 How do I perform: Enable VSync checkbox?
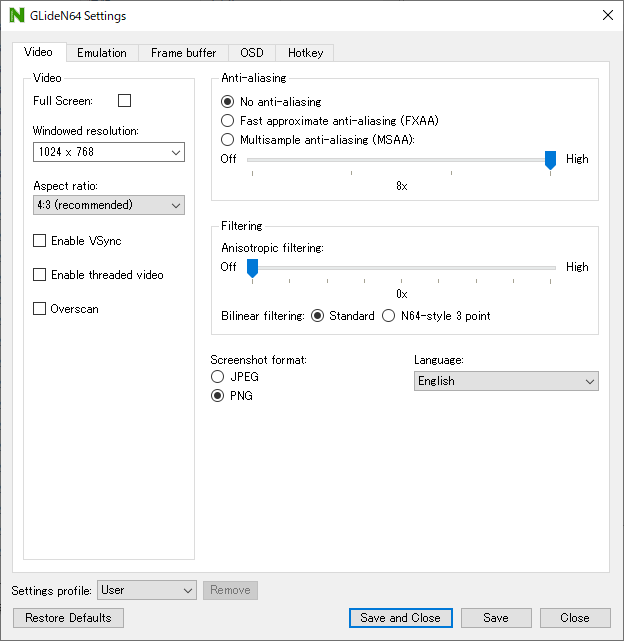pyautogui.click(x=40, y=241)
